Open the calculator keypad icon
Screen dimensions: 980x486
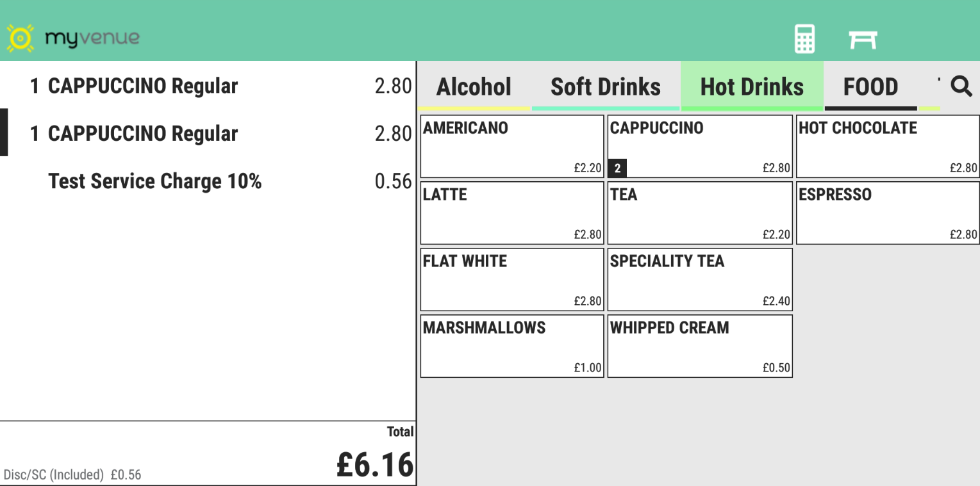click(804, 39)
